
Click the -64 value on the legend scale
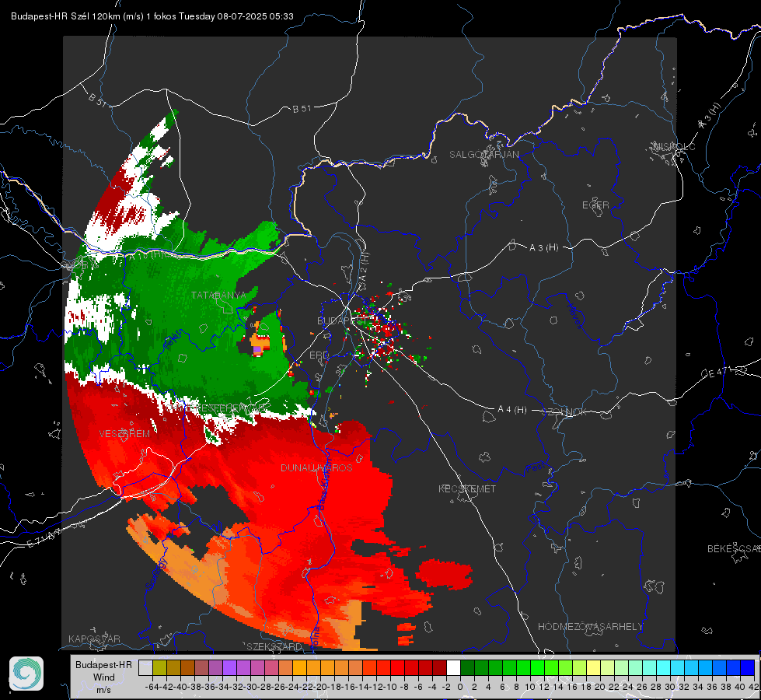pos(152,687)
